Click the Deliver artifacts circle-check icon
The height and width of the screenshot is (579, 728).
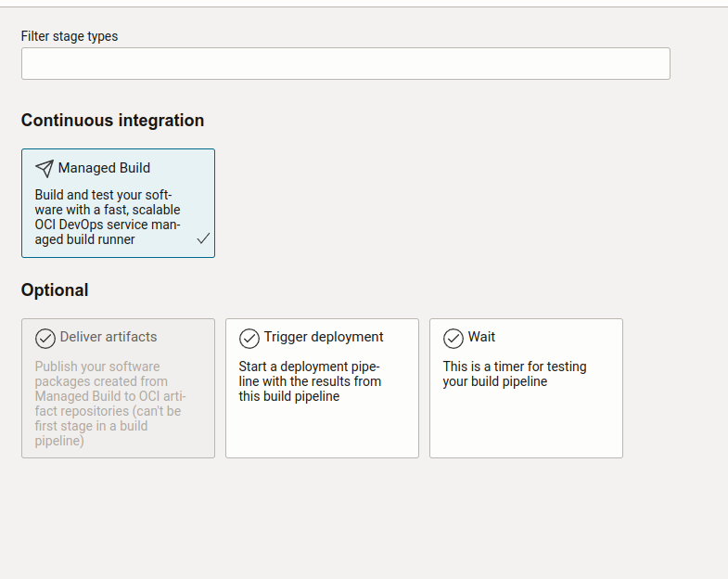tap(45, 338)
